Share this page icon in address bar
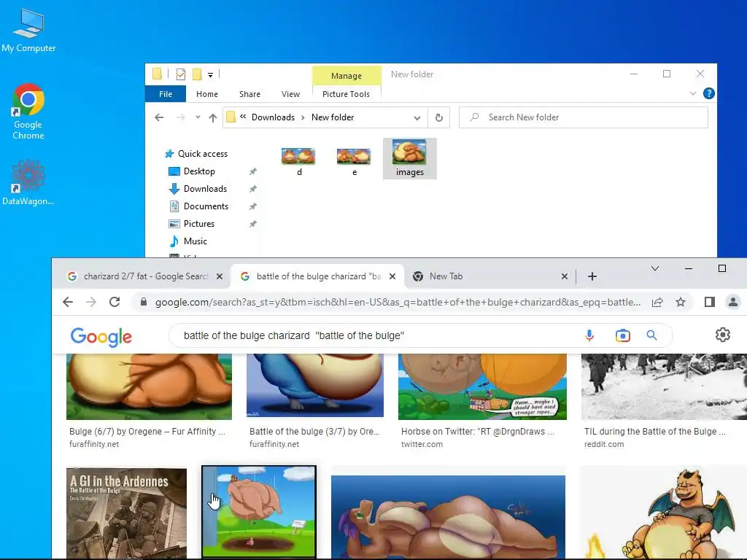Viewport: 747px width, 560px height. point(657,303)
